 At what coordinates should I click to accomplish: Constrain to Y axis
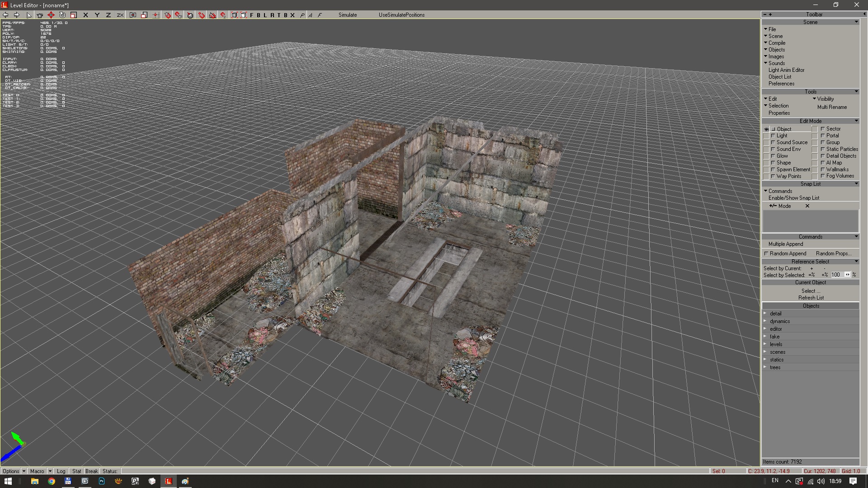(x=97, y=15)
